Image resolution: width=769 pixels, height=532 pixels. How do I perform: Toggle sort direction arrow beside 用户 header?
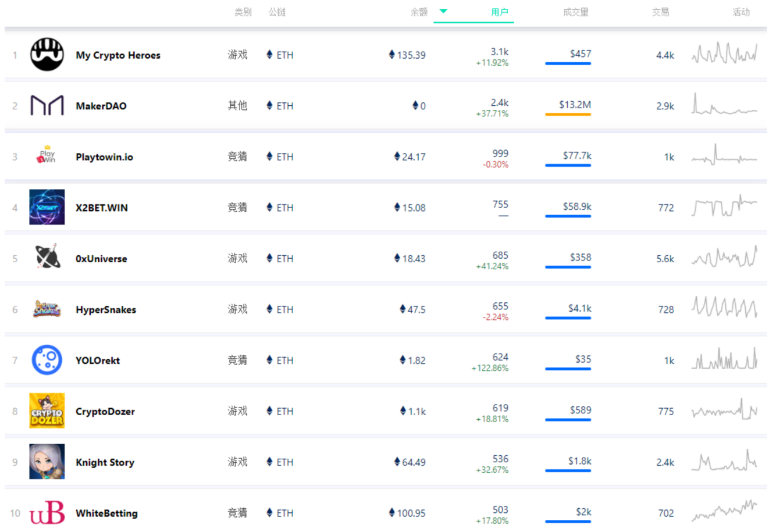click(443, 11)
